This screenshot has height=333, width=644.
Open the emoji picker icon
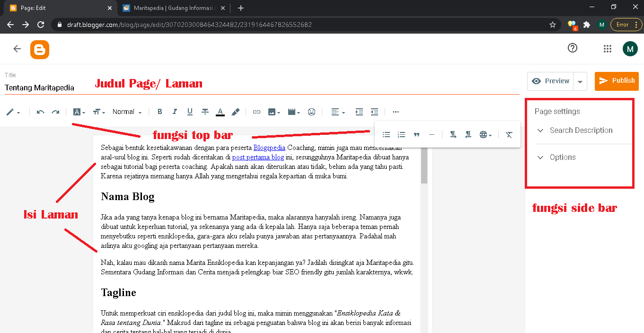click(311, 112)
